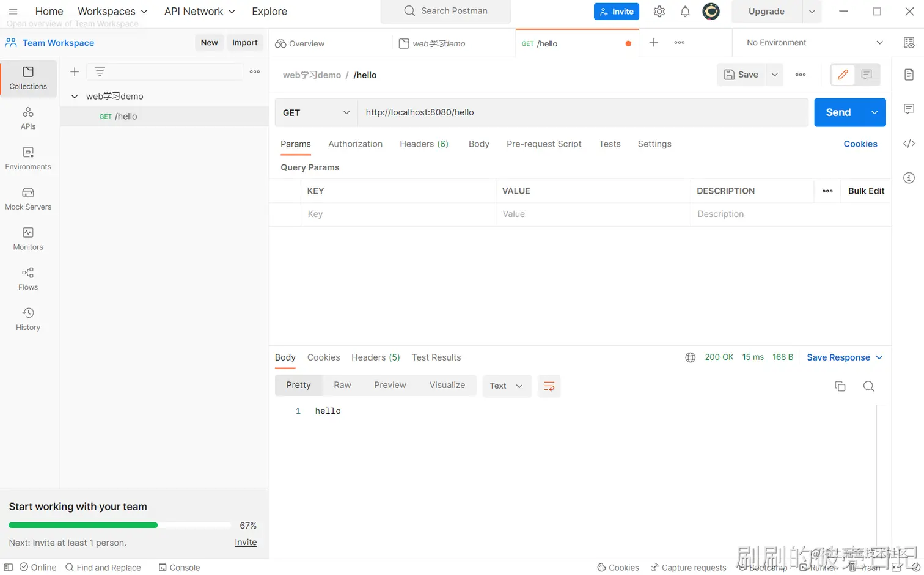
Task: Open request info icon in right sidebar
Action: click(909, 178)
